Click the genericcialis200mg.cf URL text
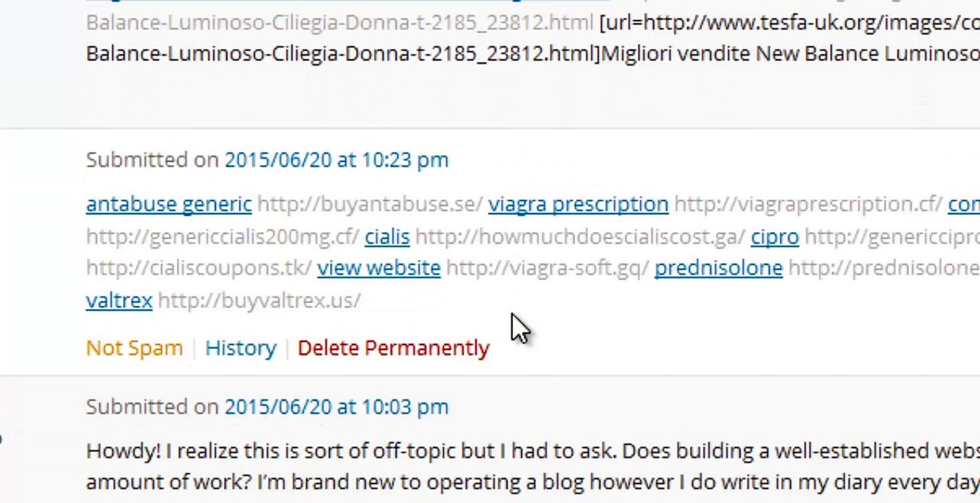 pos(222,236)
